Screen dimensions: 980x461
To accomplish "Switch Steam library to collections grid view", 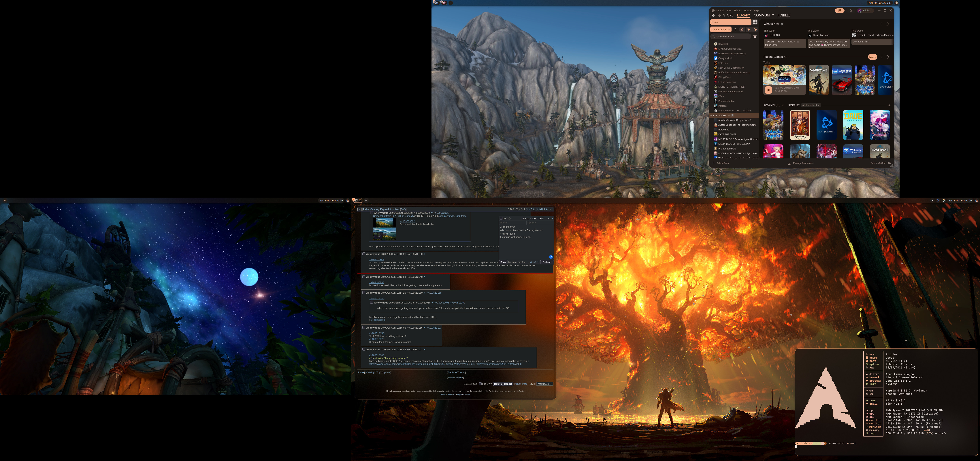I will (x=755, y=22).
